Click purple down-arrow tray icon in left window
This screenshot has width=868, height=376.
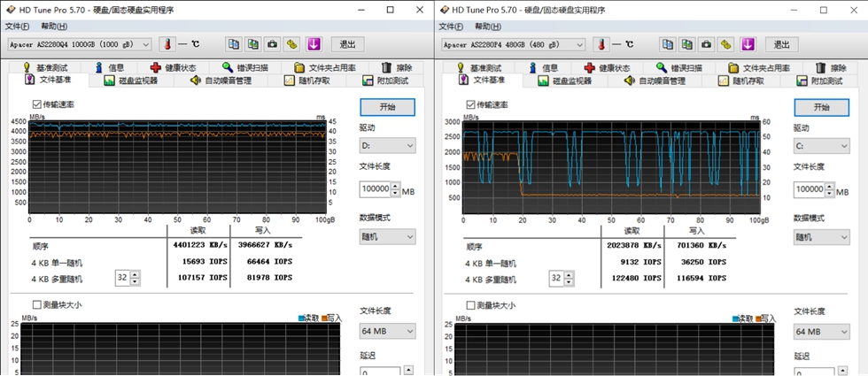314,44
